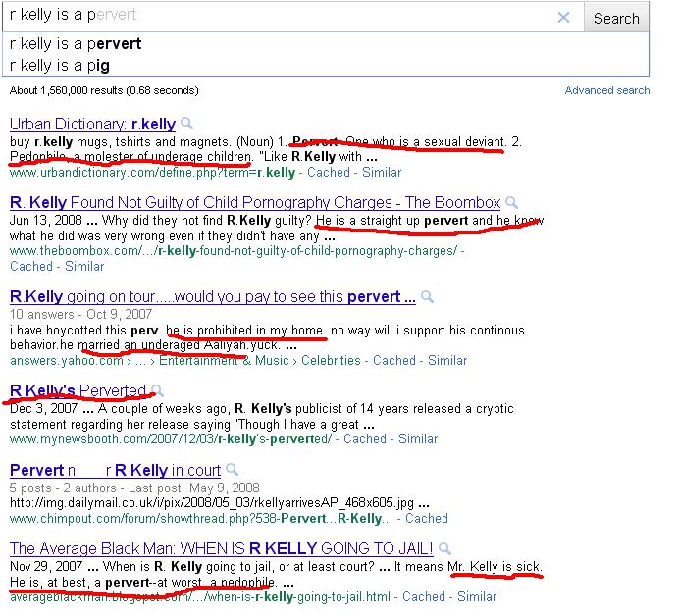Click the '10 answers - Oct 9, 2007' text

coord(80,314)
